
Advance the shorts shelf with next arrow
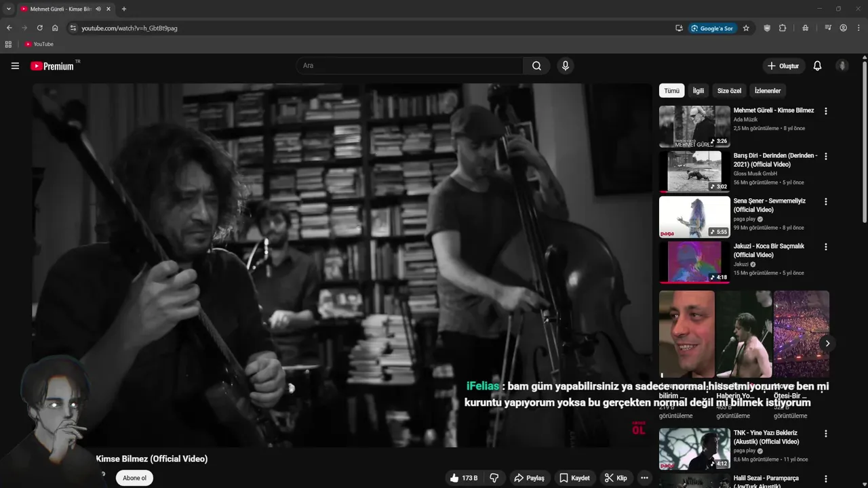point(827,344)
